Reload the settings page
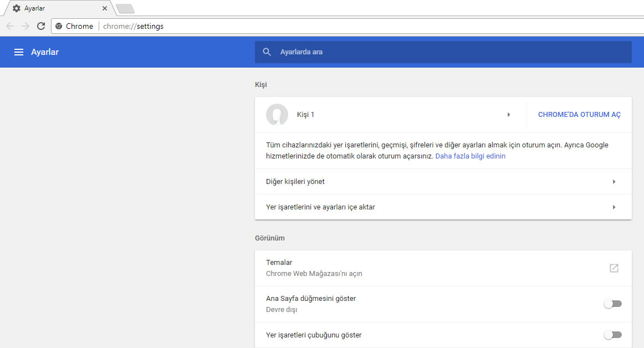 (x=41, y=26)
